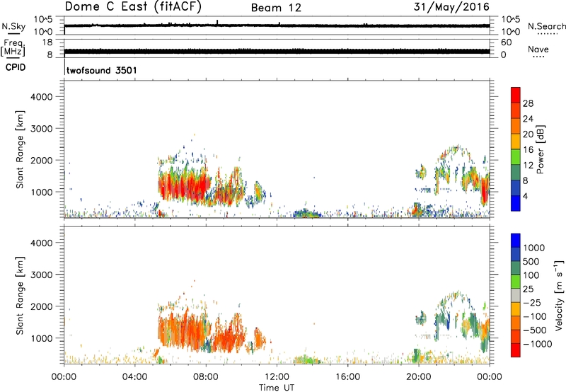Image resolution: width=566 pixels, height=392 pixels.
Task: Click 'Slant Range [km]' label of power panel
Action: (20, 149)
